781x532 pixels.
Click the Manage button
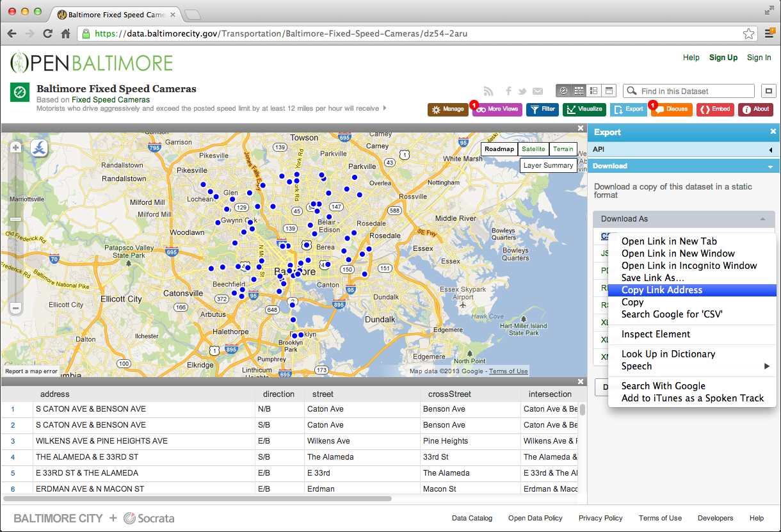(x=448, y=109)
